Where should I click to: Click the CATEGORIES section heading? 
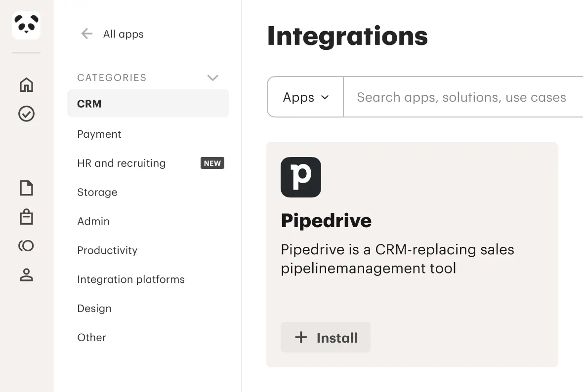(x=112, y=78)
